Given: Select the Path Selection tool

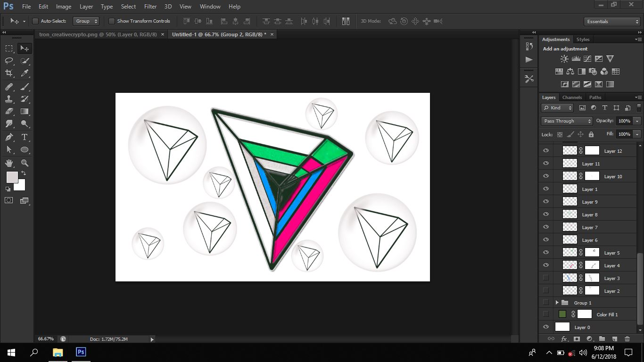Looking at the screenshot, I should 9,149.
